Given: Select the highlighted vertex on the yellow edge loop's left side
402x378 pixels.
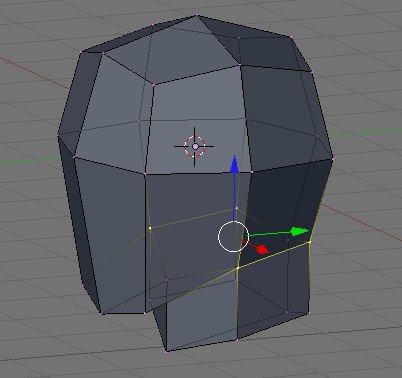Looking at the screenshot, I should [150, 228].
